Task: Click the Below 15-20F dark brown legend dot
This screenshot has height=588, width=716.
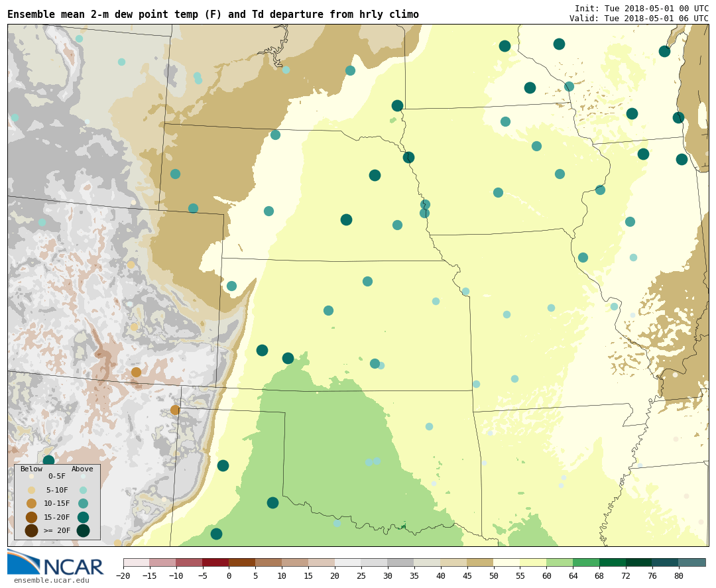Action: coord(32,517)
